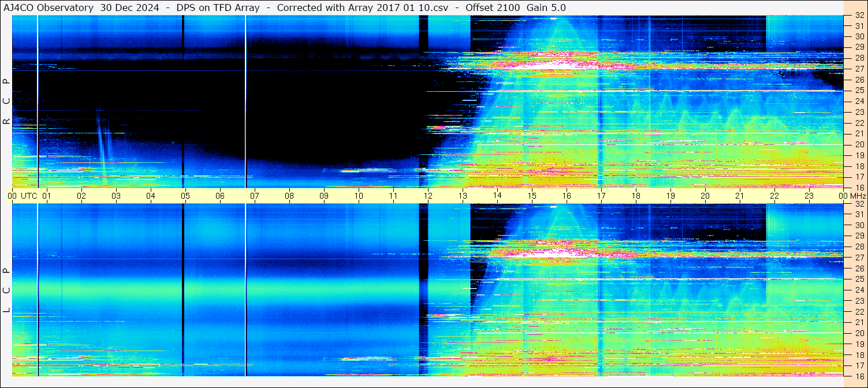Select the 15 hour tick label

pyautogui.click(x=532, y=196)
